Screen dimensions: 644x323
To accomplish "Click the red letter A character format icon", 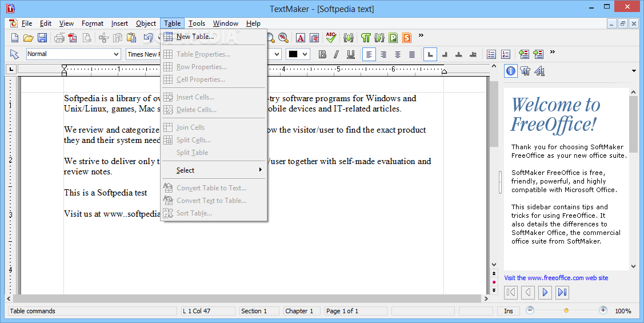I will (301, 38).
